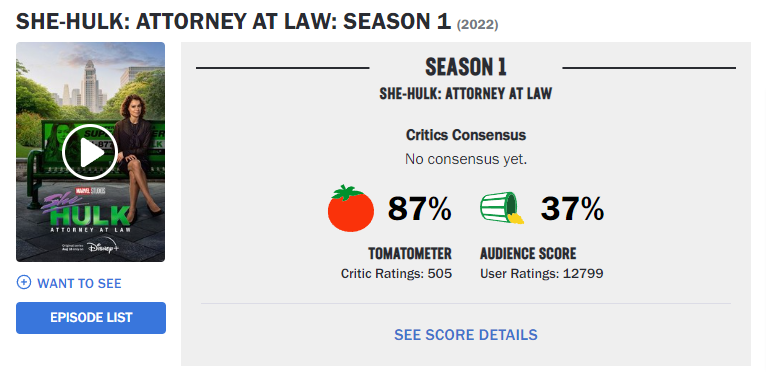
Task: Click the 87% Tomatometer score
Action: tap(420, 209)
